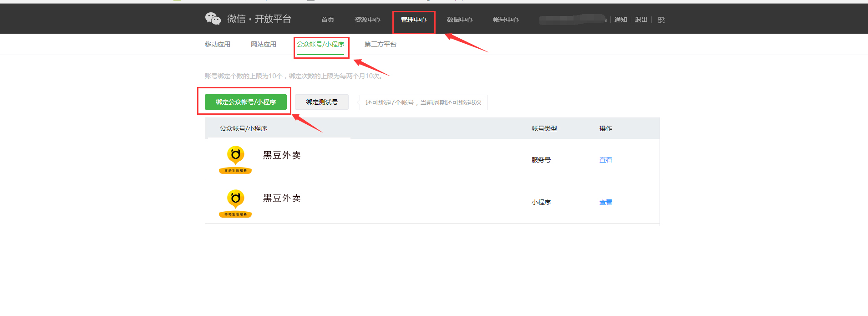868x316 pixels.
Task: Switch to 第三方平台 tab
Action: [381, 44]
